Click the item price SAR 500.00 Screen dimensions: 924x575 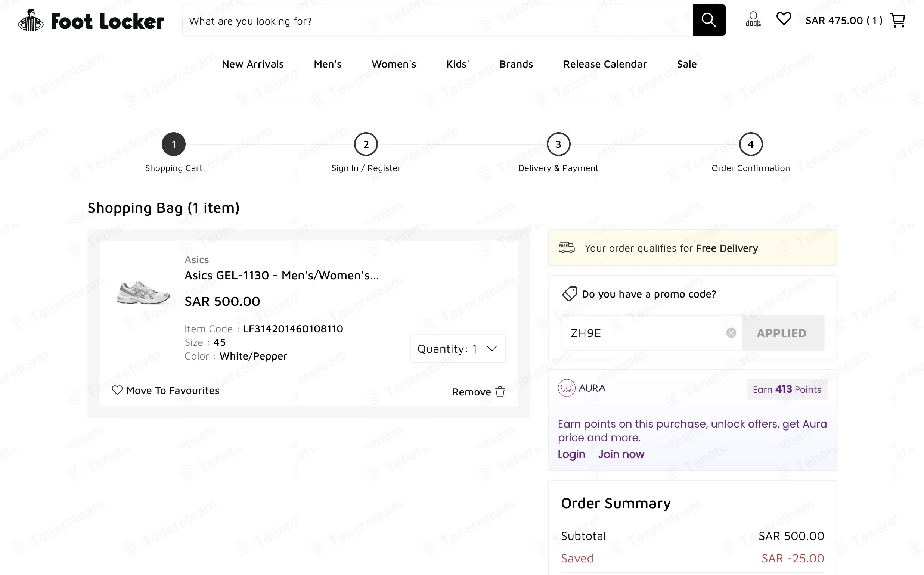pos(222,301)
